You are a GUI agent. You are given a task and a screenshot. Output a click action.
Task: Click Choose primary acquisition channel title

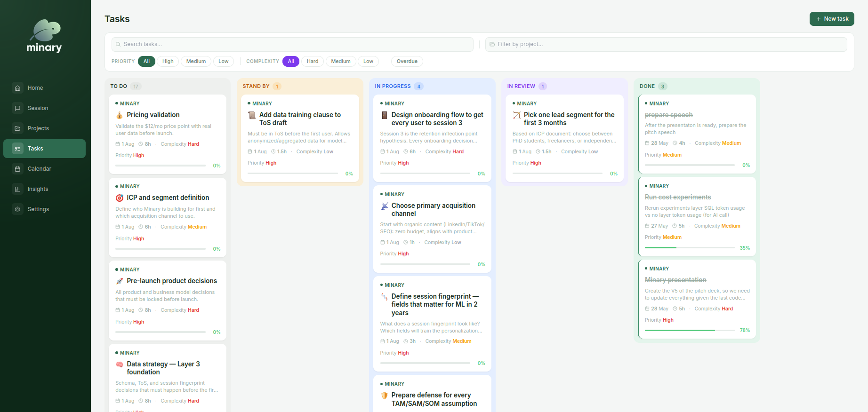pyautogui.click(x=434, y=210)
